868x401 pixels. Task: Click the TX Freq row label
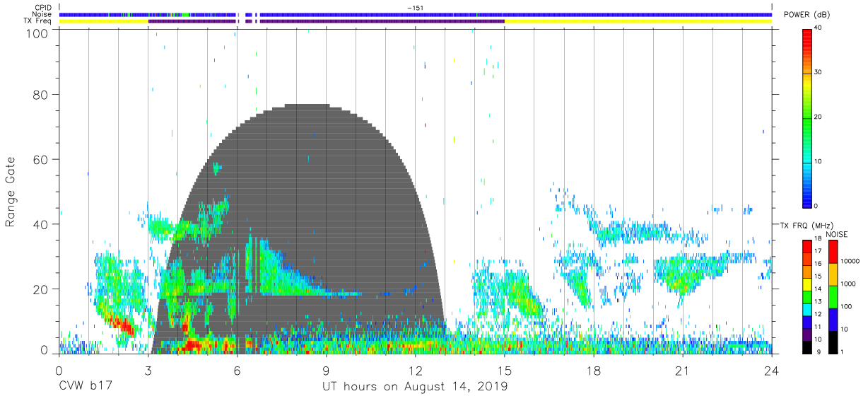[37, 21]
